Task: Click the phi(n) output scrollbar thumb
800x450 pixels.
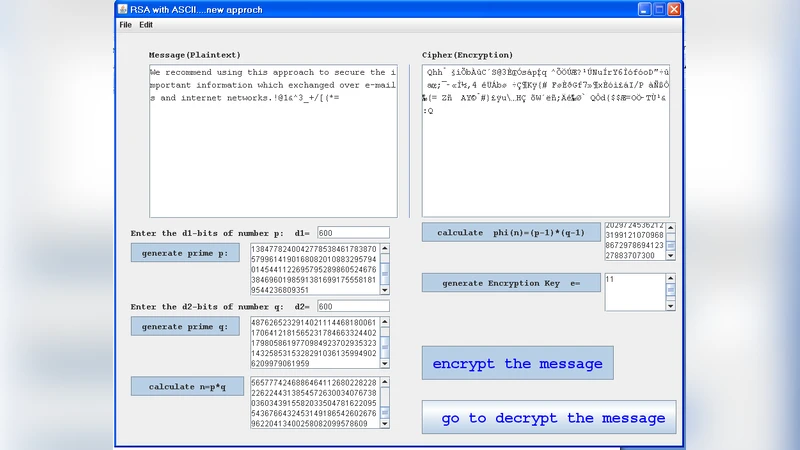Action: (671, 243)
